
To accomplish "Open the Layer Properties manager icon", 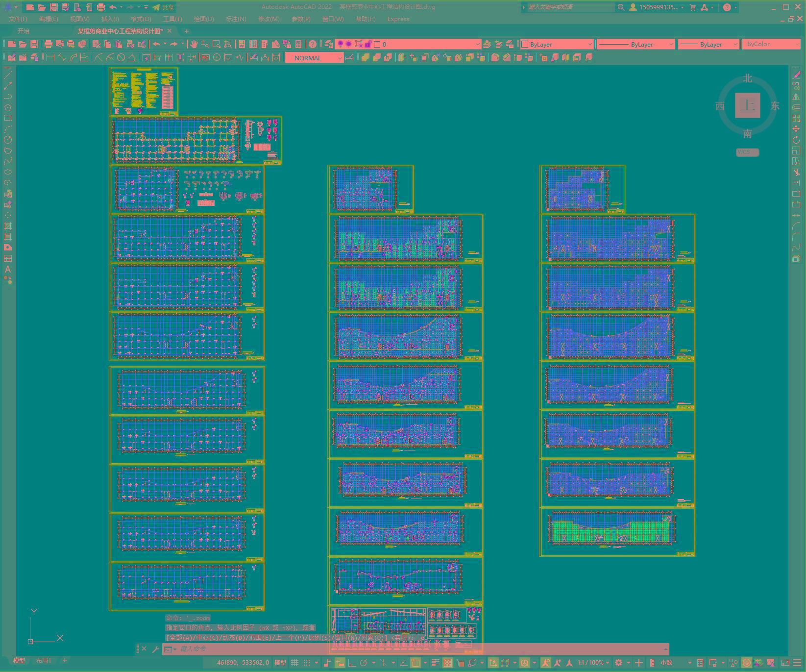I will tap(329, 44).
